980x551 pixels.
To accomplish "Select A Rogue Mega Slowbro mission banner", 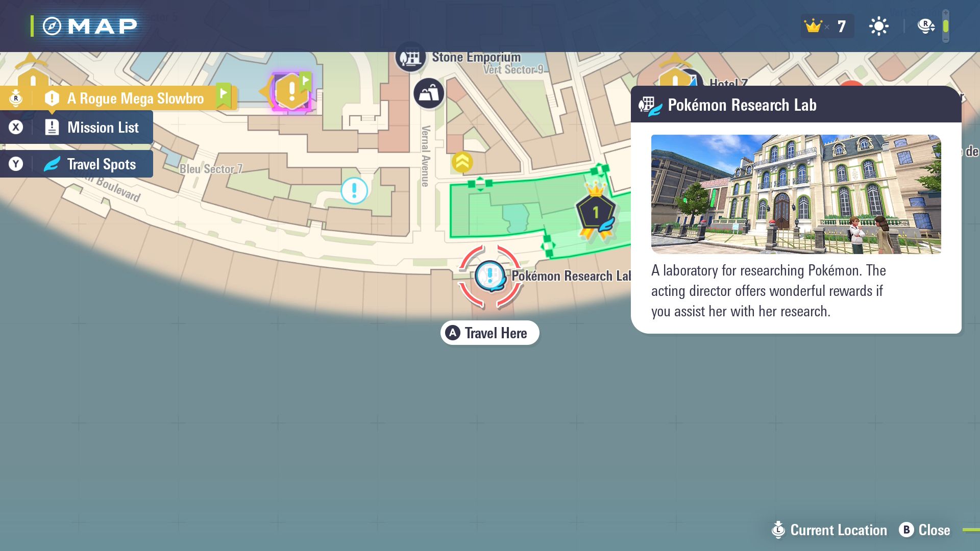I will point(135,98).
